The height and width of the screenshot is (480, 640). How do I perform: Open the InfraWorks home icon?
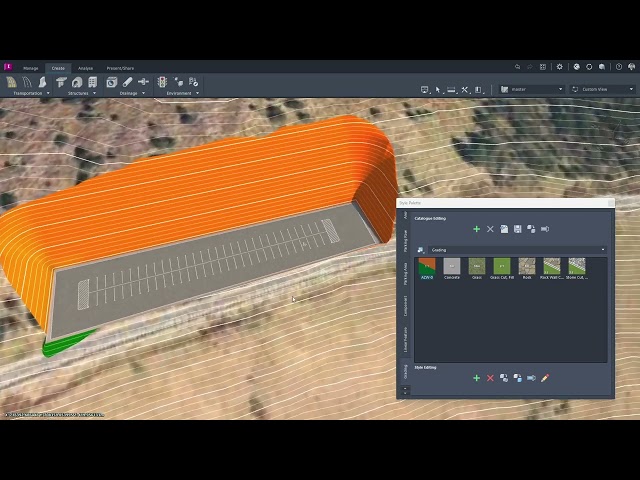point(8,67)
